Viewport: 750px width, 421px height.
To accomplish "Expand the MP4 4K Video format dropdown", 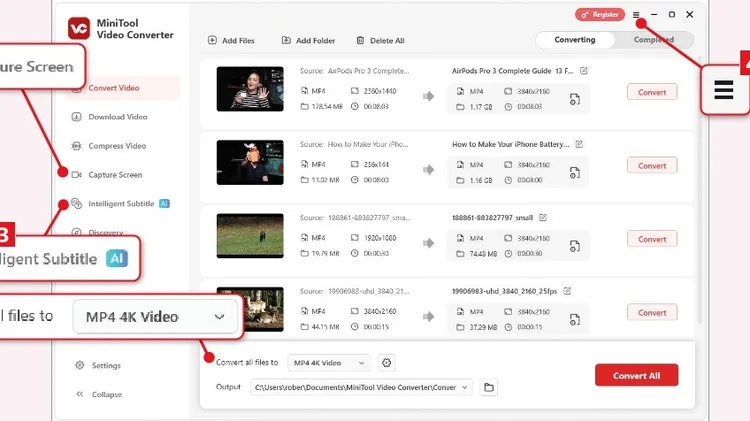I will click(x=328, y=363).
